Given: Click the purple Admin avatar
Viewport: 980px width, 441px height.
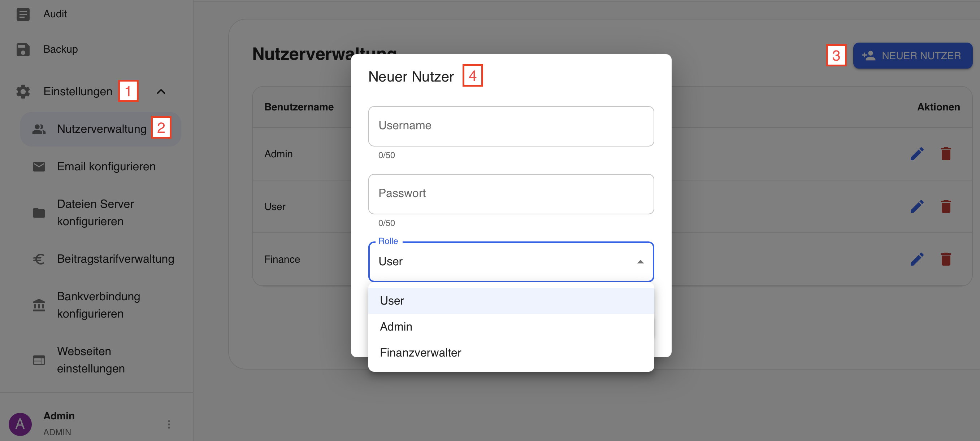Looking at the screenshot, I should point(20,424).
